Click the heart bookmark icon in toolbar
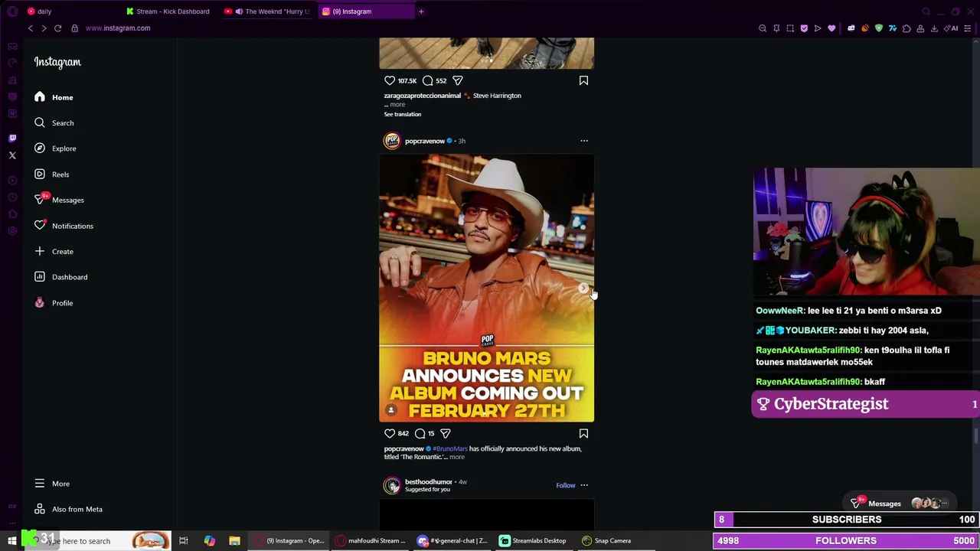Viewport: 980px width, 551px height. point(831,28)
